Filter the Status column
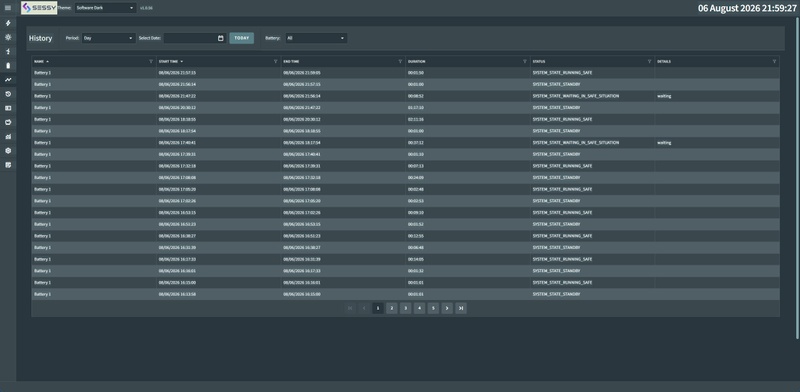The width and height of the screenshot is (800, 392). point(649,61)
